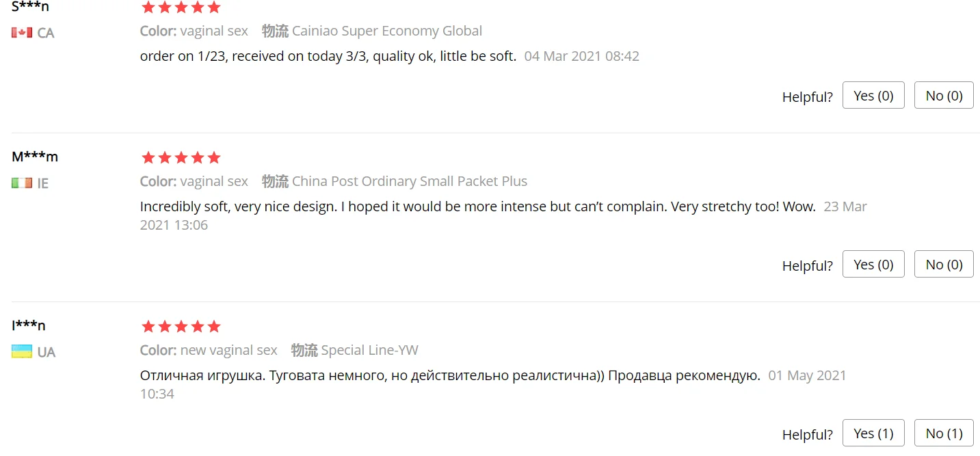980x456 pixels.
Task: Mark the Canadian review as helpful with Yes (0)
Action: tap(873, 96)
